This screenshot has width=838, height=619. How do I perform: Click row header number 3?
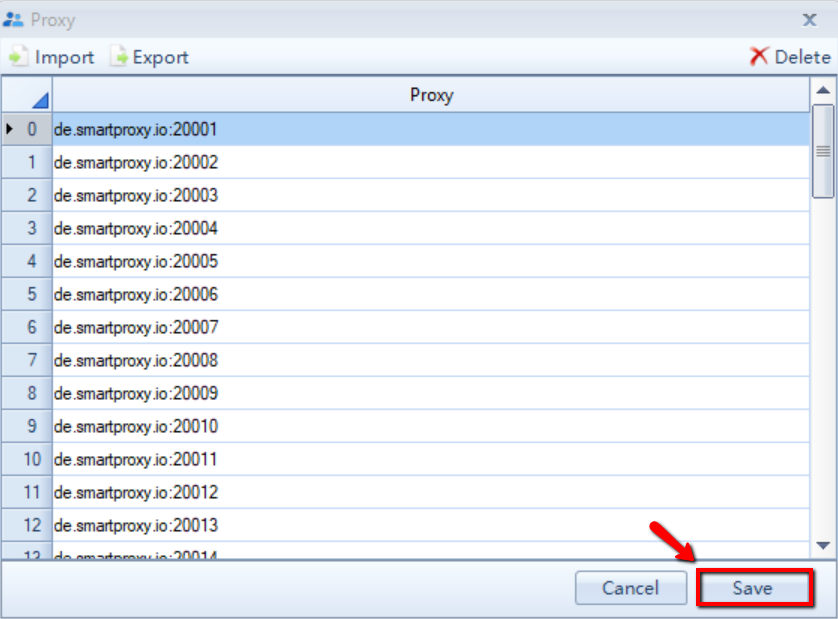27,228
